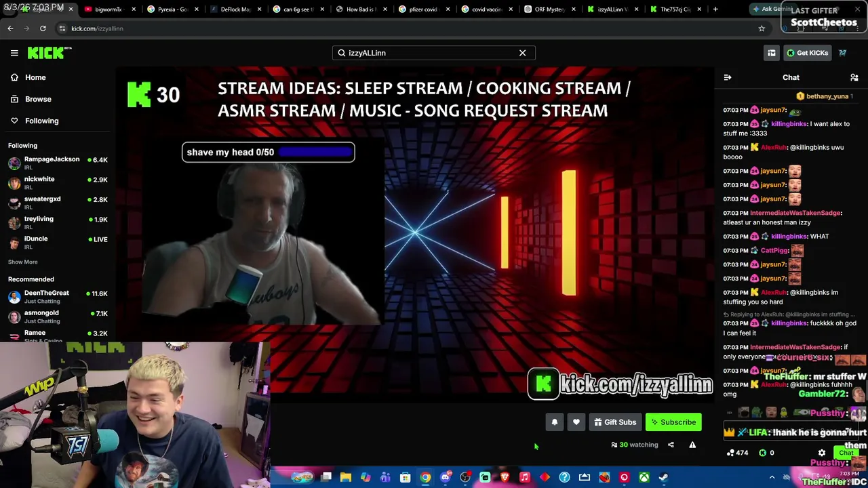Focus the Kick search field
868x488 pixels.
click(x=433, y=53)
